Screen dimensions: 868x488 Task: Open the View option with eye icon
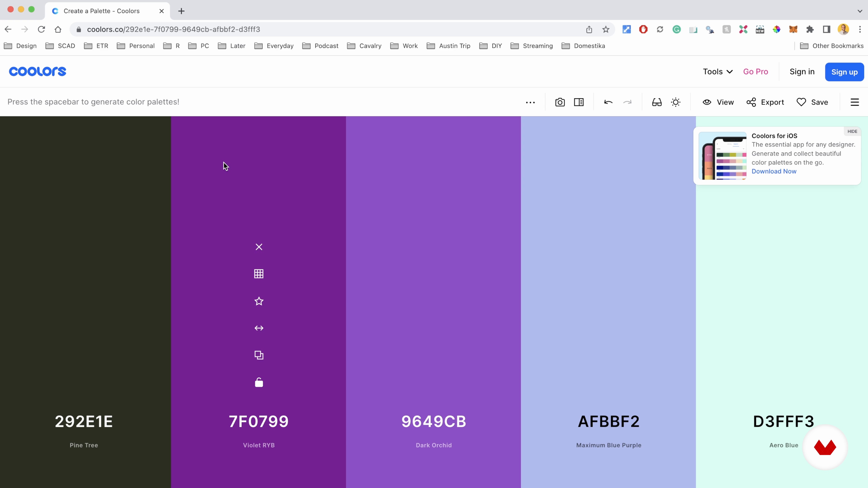pos(718,102)
